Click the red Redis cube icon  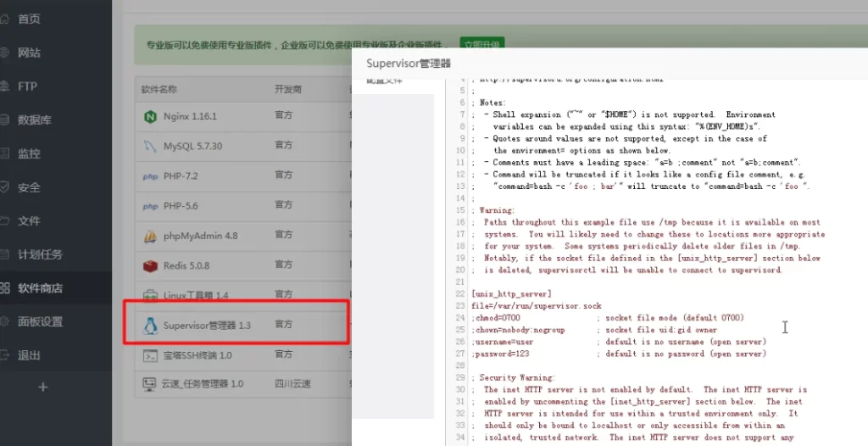[x=150, y=266]
